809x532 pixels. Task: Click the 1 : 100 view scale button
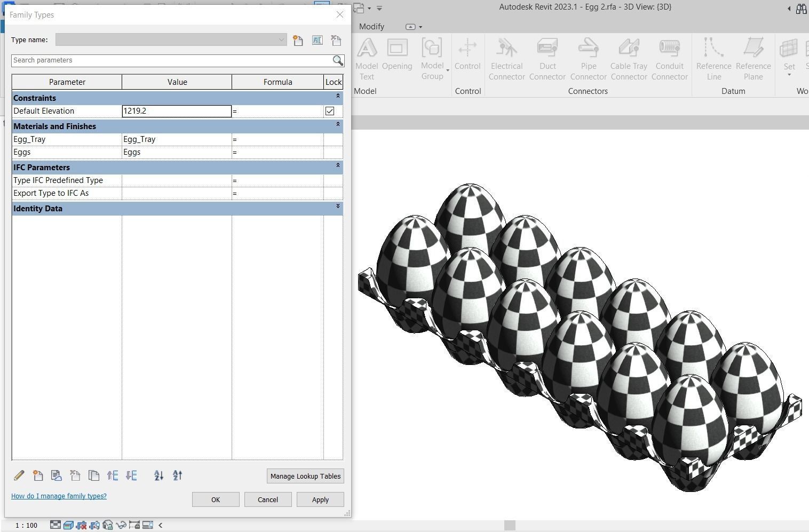pos(27,526)
